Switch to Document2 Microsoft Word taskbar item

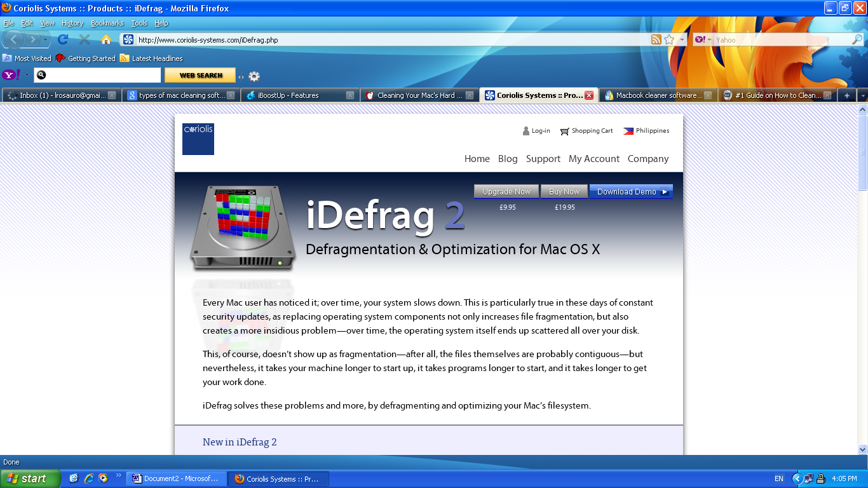(177, 479)
